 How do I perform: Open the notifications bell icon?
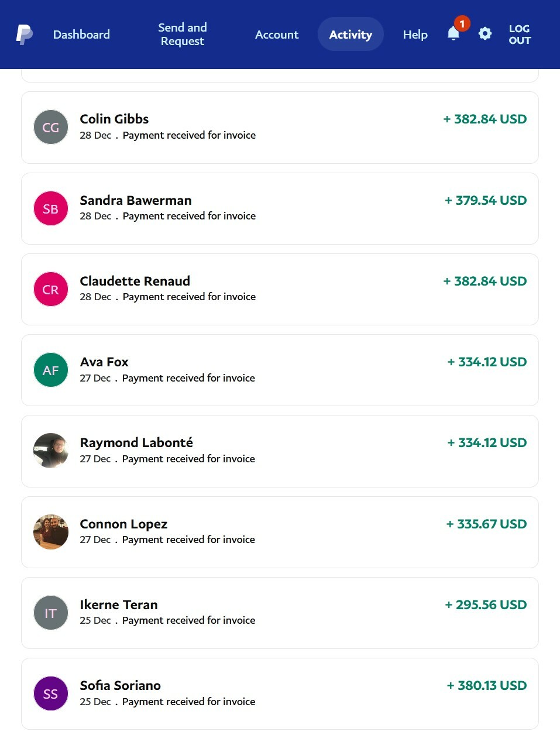tap(454, 33)
